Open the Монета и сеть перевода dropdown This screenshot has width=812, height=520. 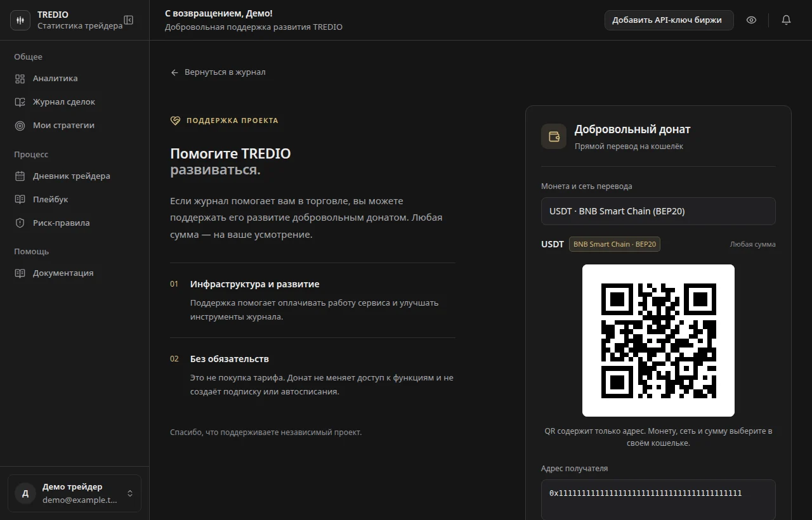[658, 211]
